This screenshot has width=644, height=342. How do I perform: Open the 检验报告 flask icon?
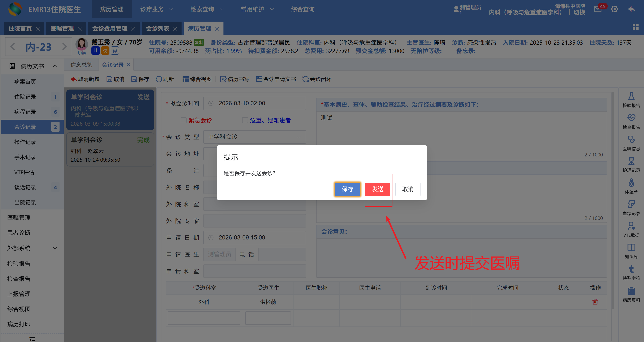click(631, 97)
